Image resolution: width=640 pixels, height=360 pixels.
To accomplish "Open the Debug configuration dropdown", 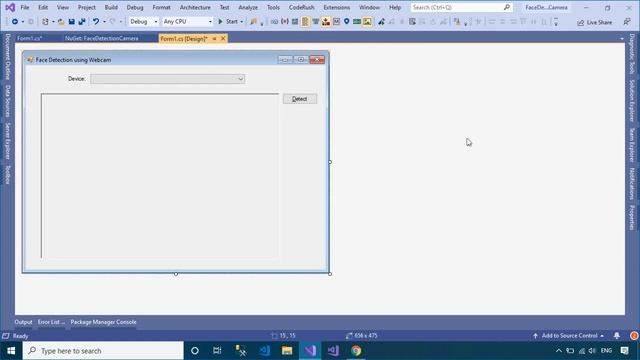I will pos(143,22).
